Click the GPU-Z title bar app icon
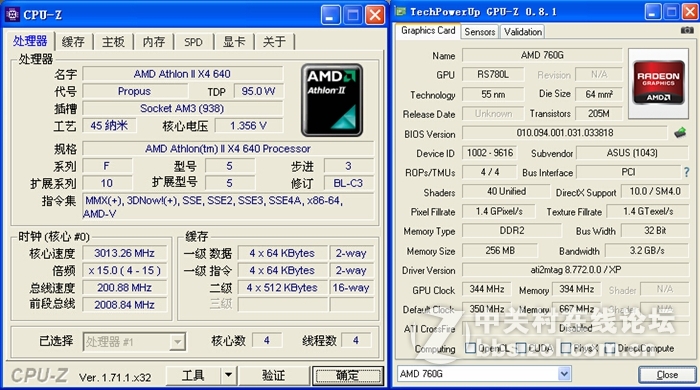Screen dimensions: 700x390 (401, 12)
